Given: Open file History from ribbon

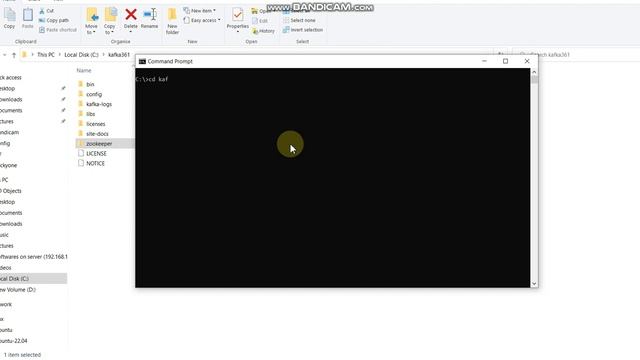Looking at the screenshot, I should click(264, 31).
